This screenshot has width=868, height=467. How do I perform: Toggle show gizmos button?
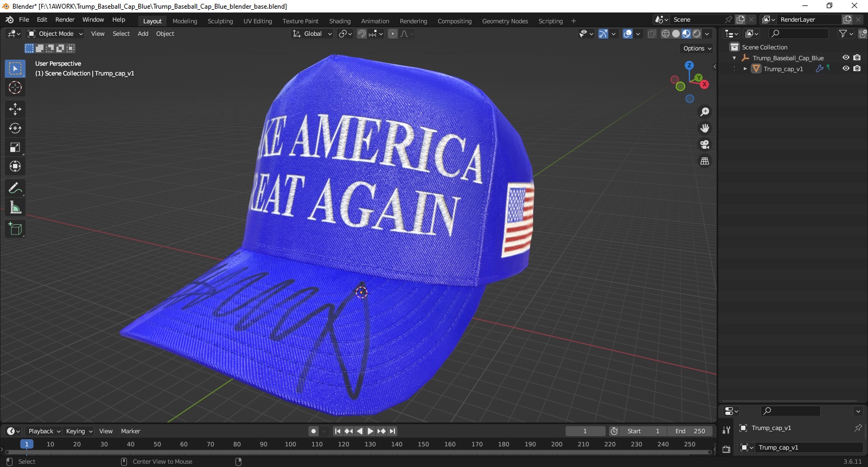click(603, 34)
